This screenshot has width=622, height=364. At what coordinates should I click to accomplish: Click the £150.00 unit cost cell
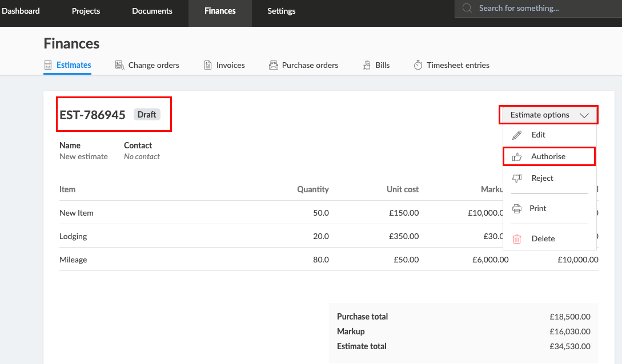(404, 213)
